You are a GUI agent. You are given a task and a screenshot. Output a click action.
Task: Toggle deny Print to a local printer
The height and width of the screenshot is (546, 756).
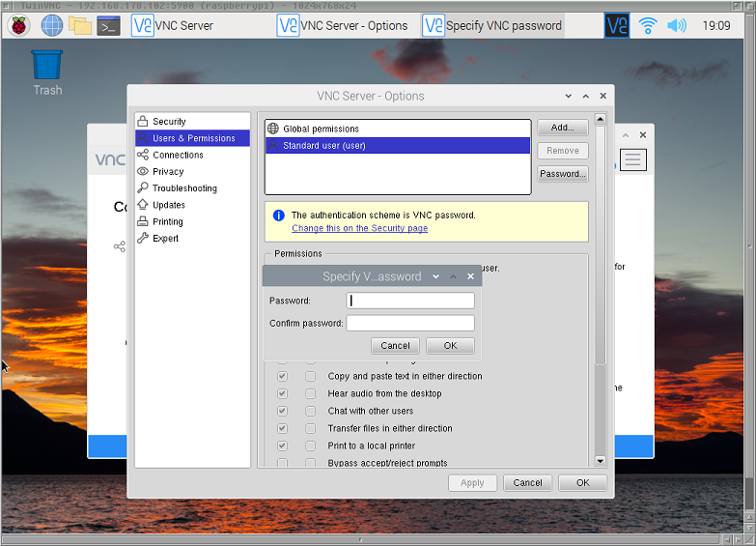point(311,445)
